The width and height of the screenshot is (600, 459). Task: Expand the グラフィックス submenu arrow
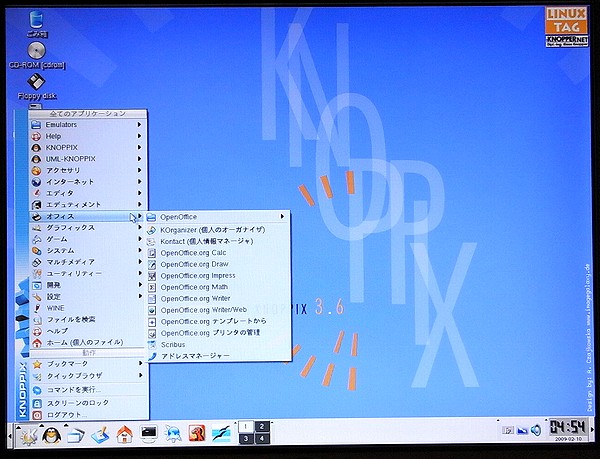point(139,228)
